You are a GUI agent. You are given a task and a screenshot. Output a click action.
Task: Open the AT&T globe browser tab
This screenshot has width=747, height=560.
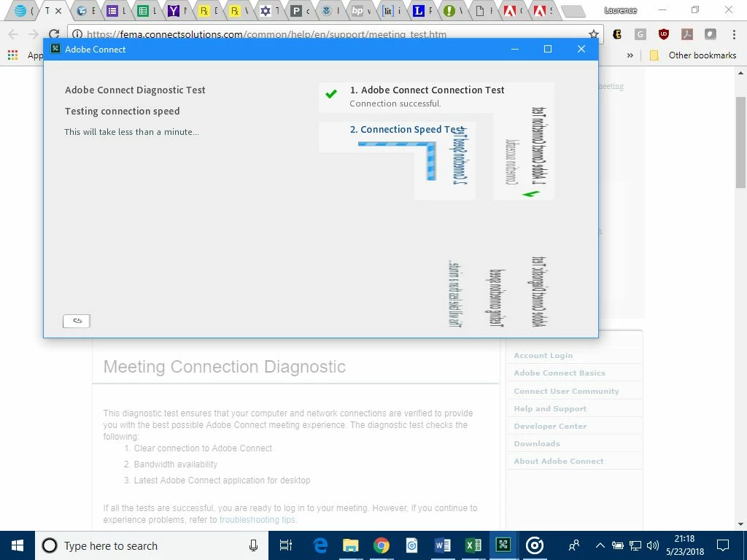[x=20, y=10]
